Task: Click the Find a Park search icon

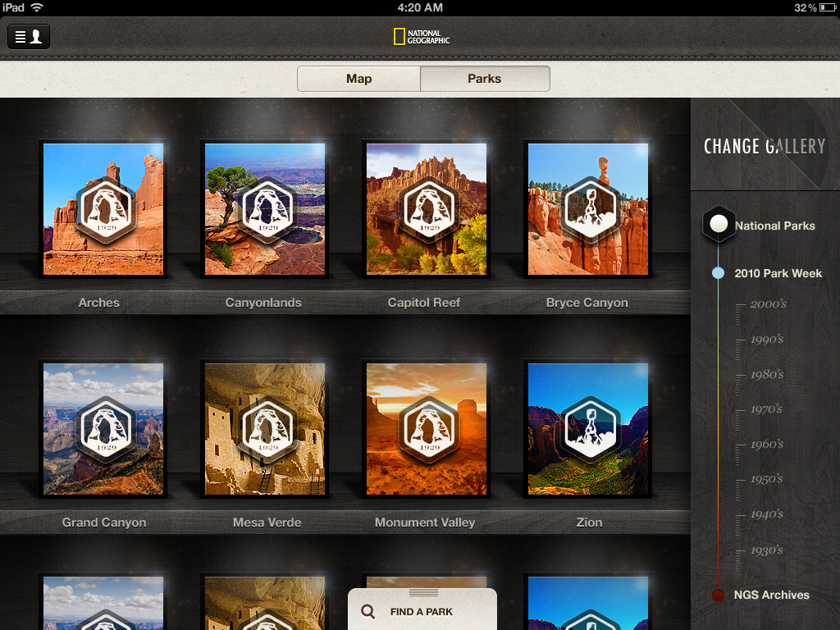Action: [368, 611]
